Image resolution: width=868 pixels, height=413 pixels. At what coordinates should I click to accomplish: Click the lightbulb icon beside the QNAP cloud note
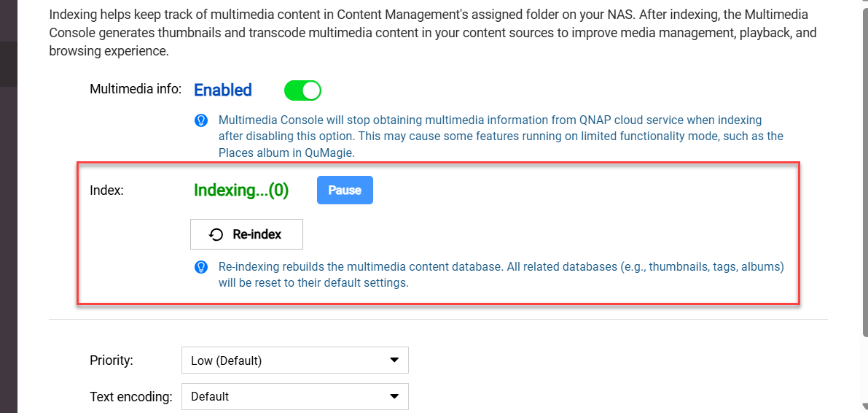coord(202,120)
